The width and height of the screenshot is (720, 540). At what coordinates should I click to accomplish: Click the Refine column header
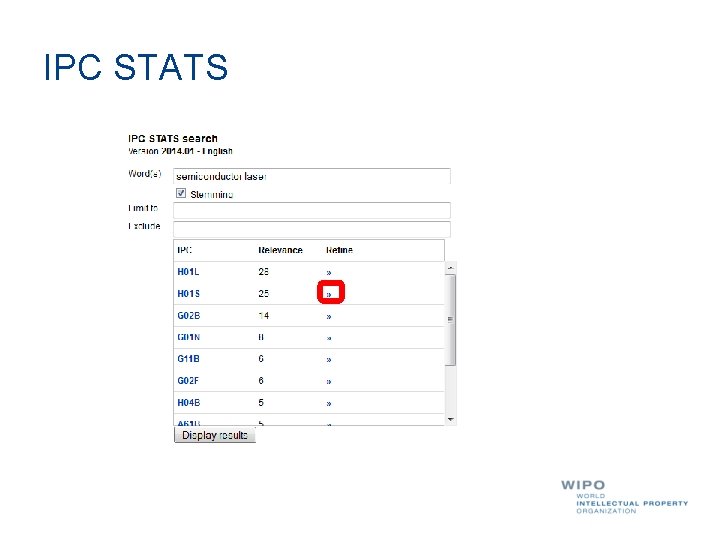point(339,250)
